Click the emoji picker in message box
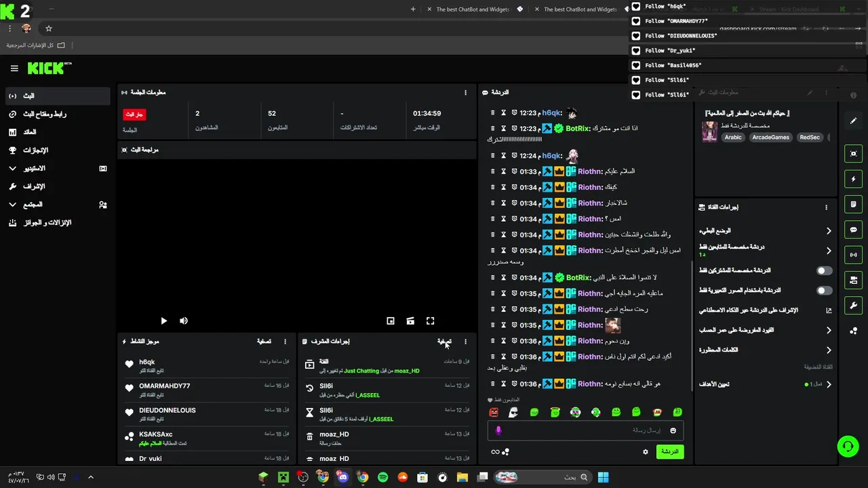 coord(673,430)
